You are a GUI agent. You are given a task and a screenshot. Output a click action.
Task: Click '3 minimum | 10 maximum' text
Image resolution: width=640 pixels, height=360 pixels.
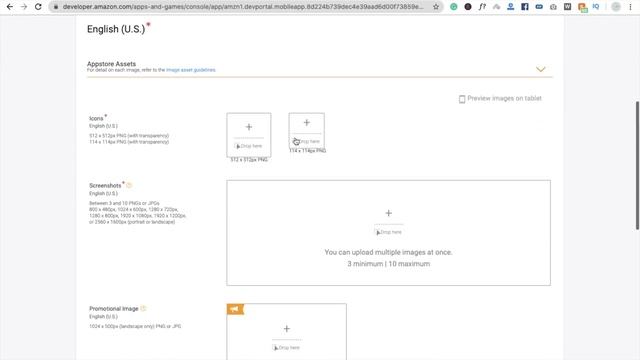point(389,264)
